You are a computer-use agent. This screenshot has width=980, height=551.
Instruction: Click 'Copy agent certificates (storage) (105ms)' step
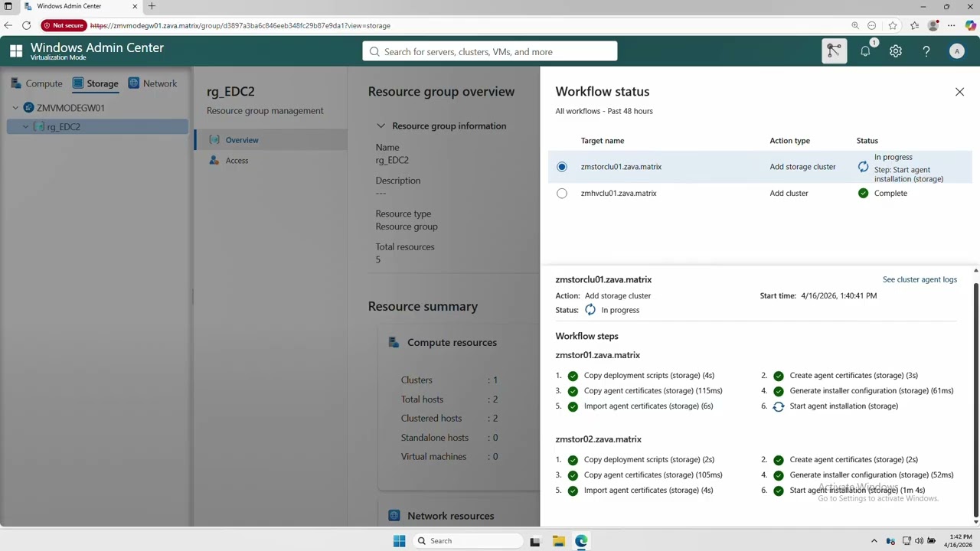pos(653,475)
